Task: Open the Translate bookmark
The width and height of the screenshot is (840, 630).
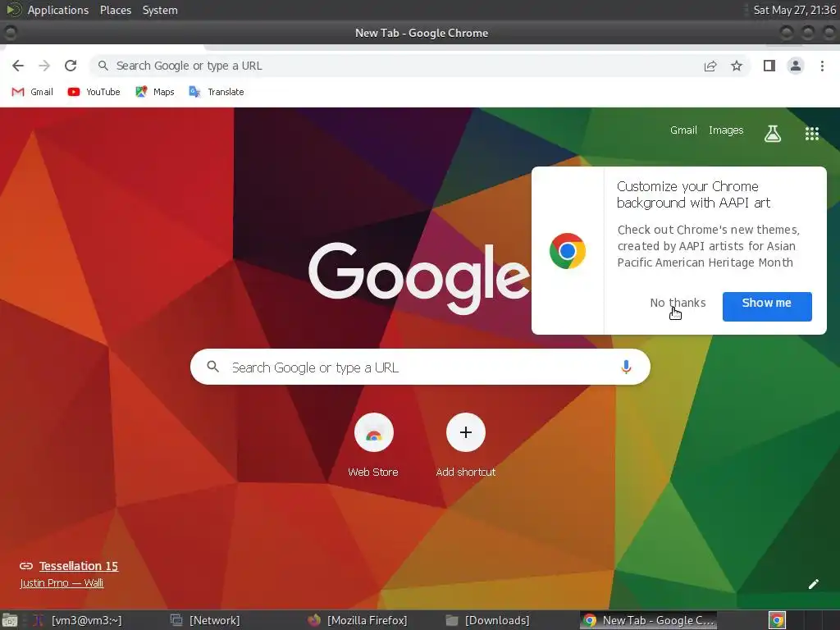Action: 217,92
